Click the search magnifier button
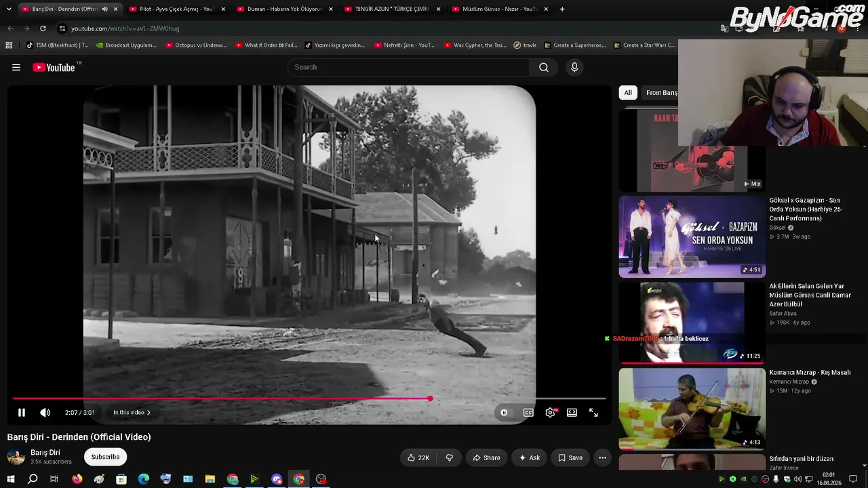868x488 pixels. coord(544,67)
